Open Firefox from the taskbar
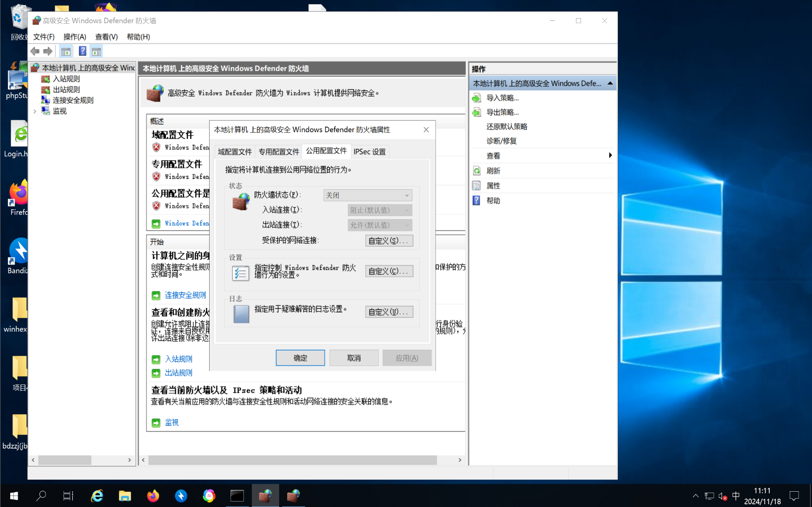Screen dimensions: 812x507 153,496
